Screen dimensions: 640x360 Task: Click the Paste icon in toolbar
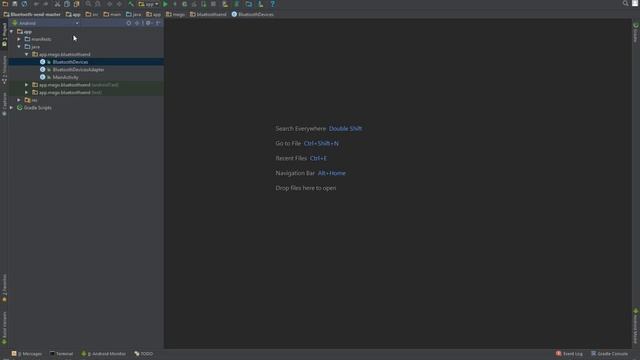(76, 4)
